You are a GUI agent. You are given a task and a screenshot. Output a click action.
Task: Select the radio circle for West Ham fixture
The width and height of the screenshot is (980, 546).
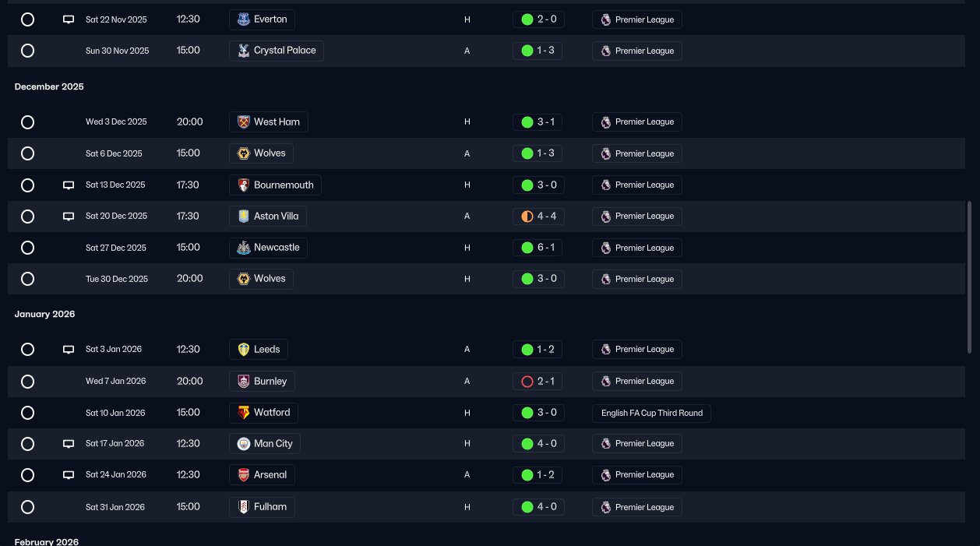[27, 122]
